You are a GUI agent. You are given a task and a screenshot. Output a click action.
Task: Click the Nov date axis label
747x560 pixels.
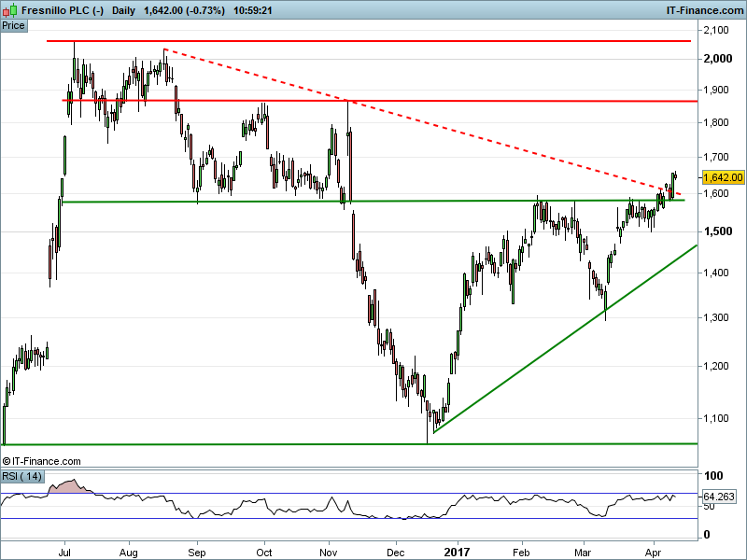tap(329, 553)
